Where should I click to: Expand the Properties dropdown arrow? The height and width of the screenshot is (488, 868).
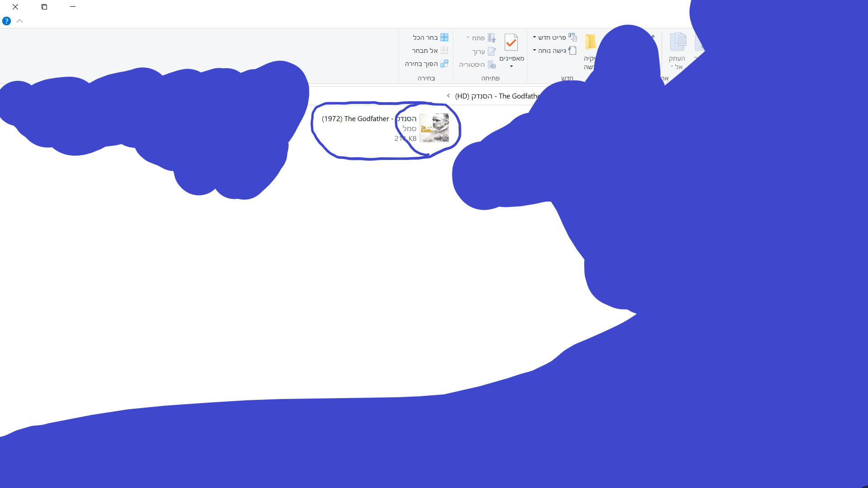(x=511, y=66)
